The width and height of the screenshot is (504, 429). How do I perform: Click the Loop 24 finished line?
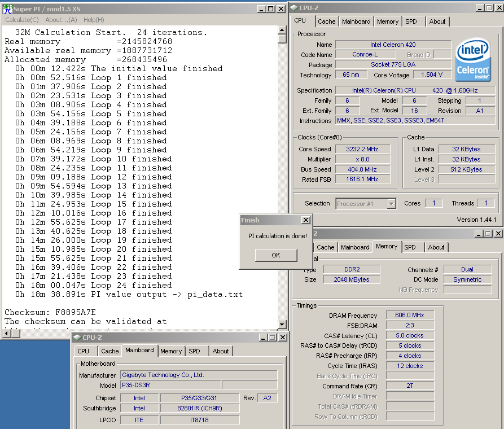coord(94,285)
